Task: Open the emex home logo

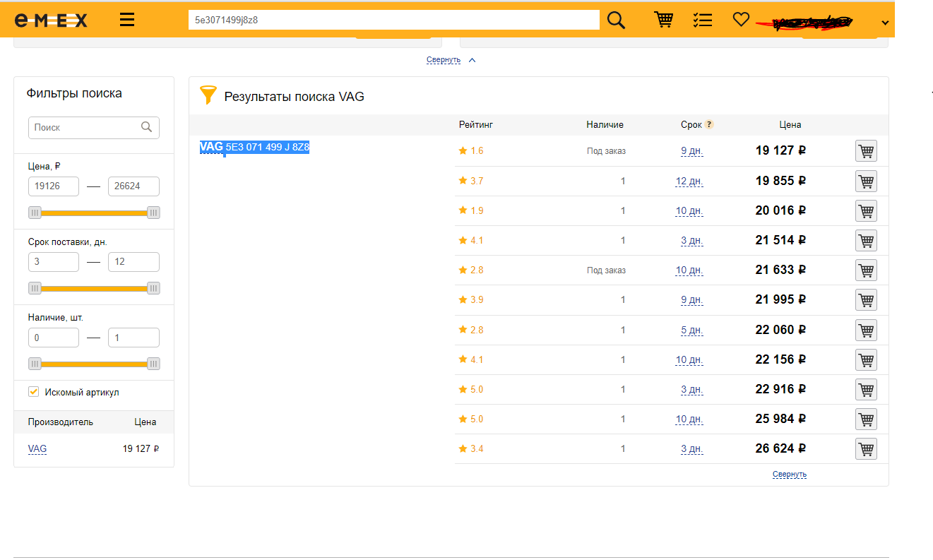Action: point(52,20)
